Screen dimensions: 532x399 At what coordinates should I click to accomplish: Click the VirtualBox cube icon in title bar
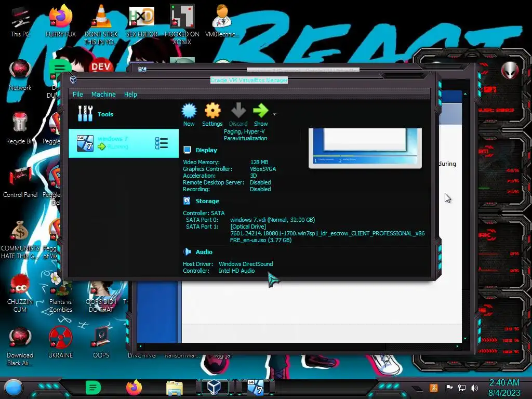(x=73, y=79)
